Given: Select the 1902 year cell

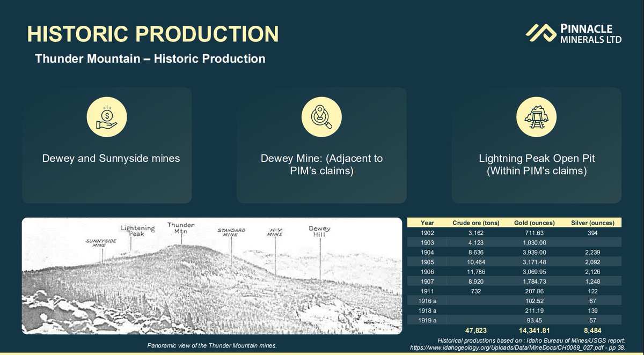Looking at the screenshot, I should (x=427, y=233).
